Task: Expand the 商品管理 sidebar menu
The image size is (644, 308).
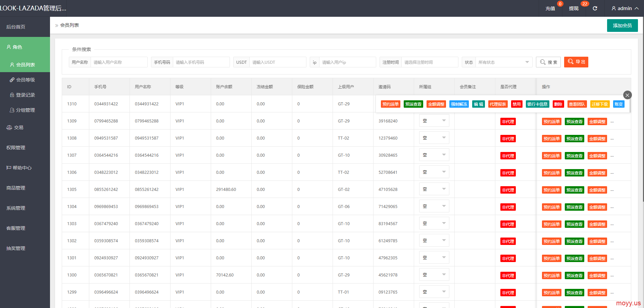Action: tap(25, 188)
